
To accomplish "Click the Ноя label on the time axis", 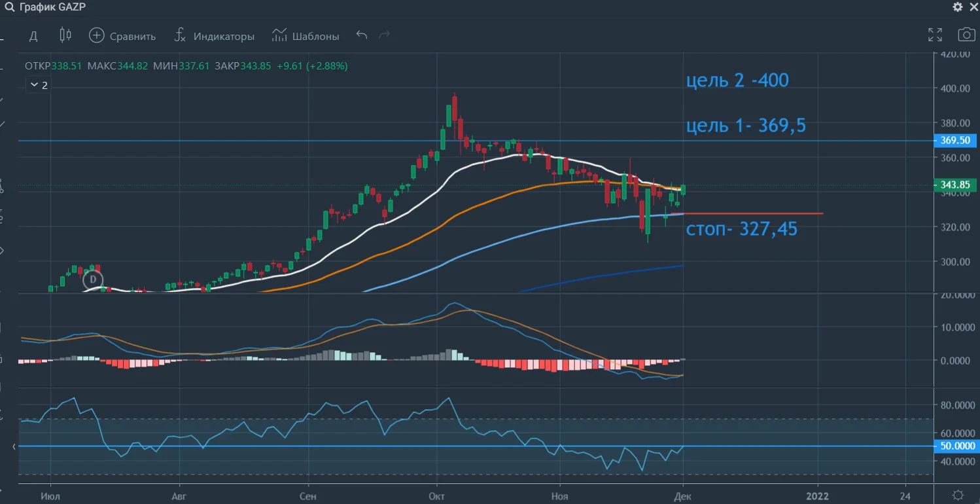I will click(x=559, y=496).
